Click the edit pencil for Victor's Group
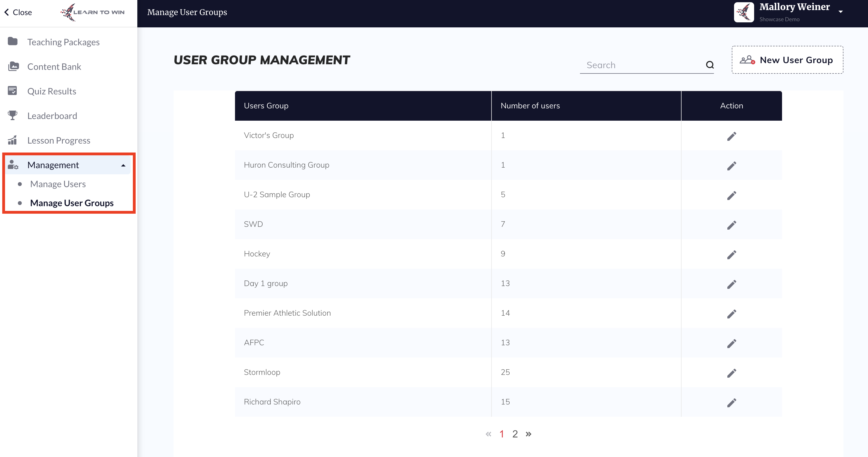 [x=731, y=136]
